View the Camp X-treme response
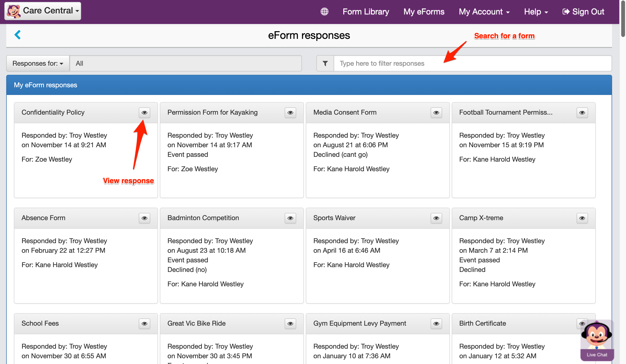 click(582, 218)
